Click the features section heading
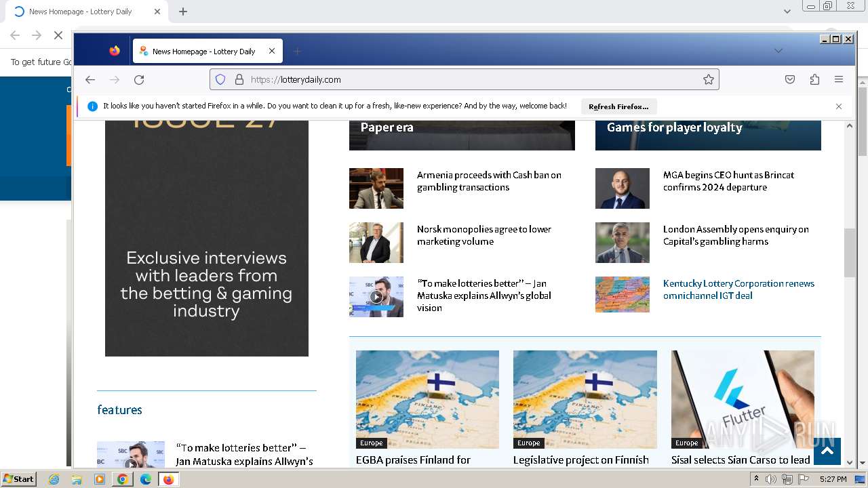 (x=119, y=409)
